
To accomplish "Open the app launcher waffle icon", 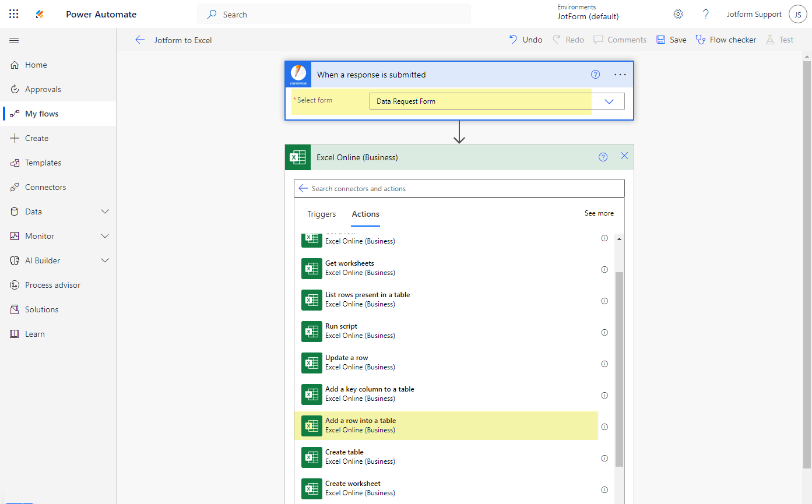I will point(14,14).
